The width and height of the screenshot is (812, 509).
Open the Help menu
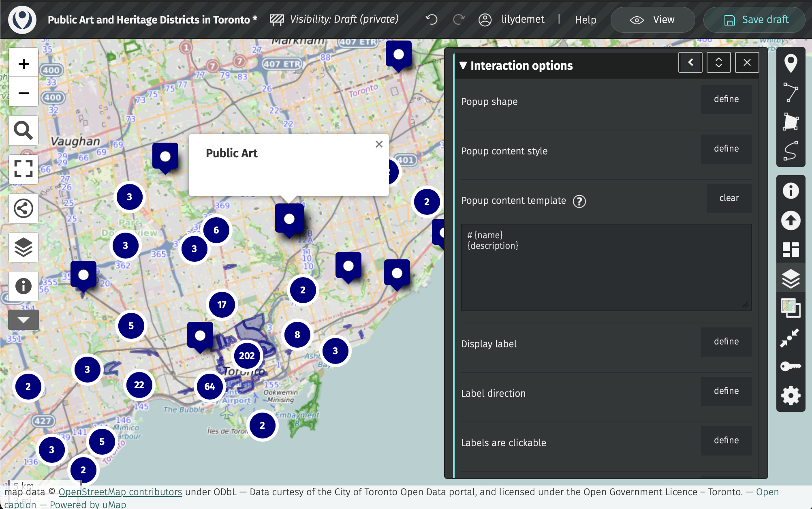585,20
